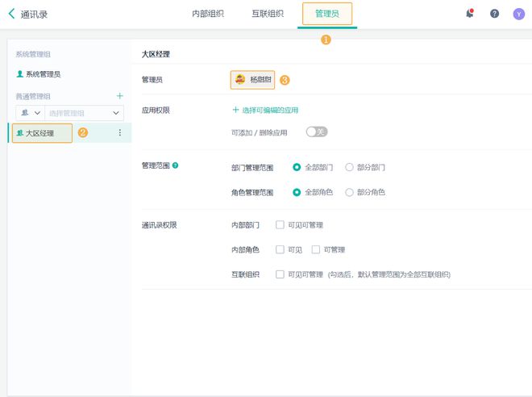Click the back arrow next to 通讯录
The height and width of the screenshot is (397, 532).
[11, 14]
